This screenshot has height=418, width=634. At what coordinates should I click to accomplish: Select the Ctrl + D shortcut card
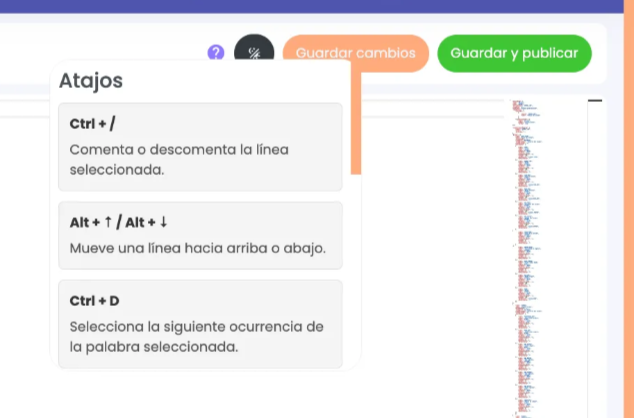200,324
